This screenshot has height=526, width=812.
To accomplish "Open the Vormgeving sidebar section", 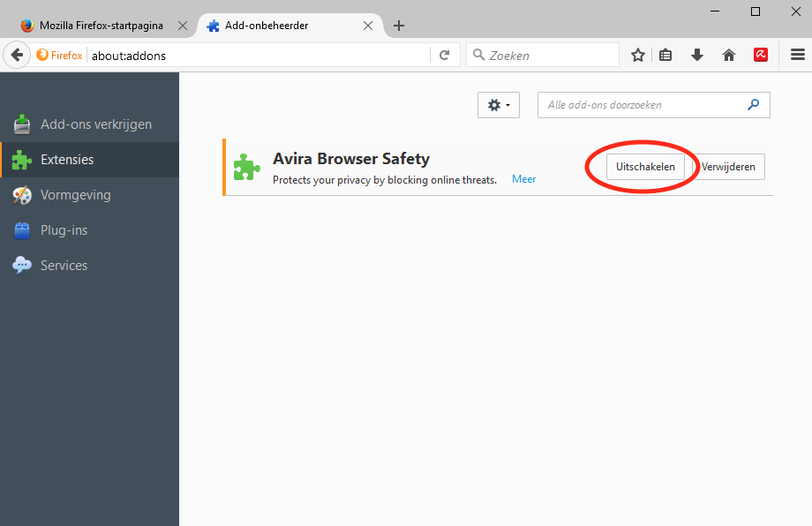I will pyautogui.click(x=75, y=195).
